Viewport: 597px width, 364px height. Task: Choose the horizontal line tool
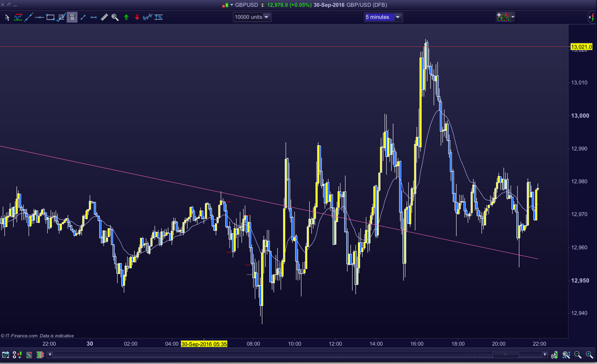[x=40, y=17]
